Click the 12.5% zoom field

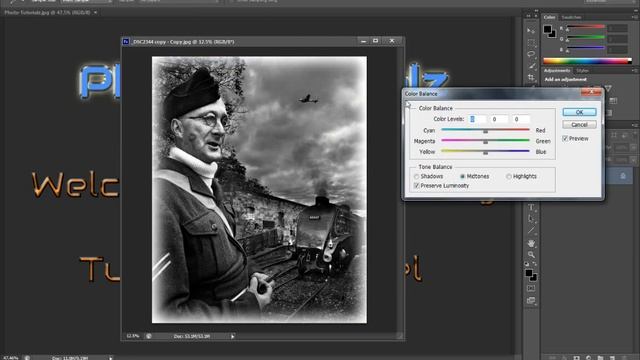click(133, 336)
